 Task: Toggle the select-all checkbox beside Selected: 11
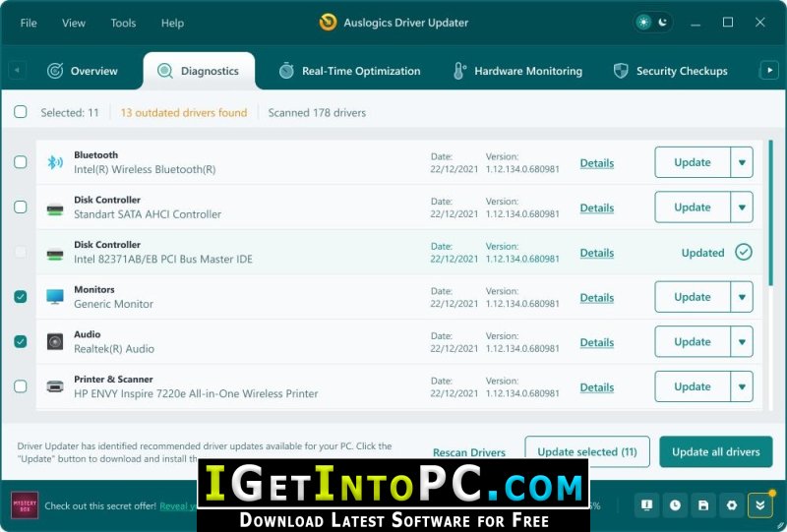[x=21, y=111]
